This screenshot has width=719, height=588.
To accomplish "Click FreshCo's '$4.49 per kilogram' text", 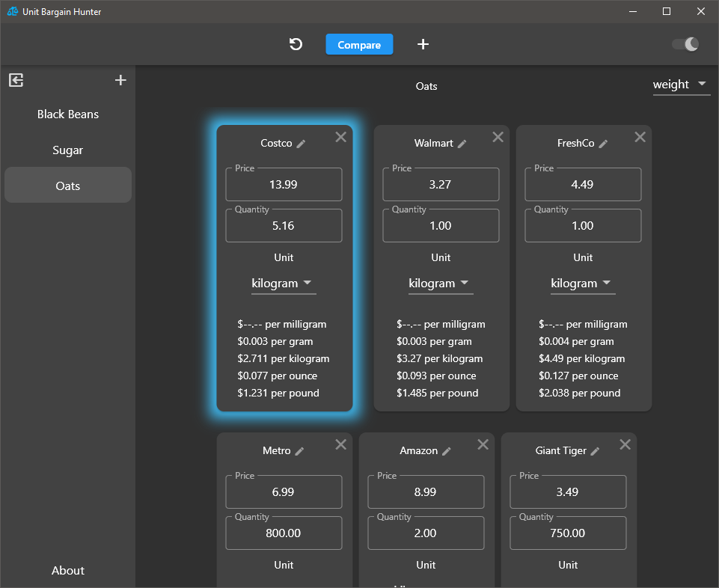I will click(582, 358).
